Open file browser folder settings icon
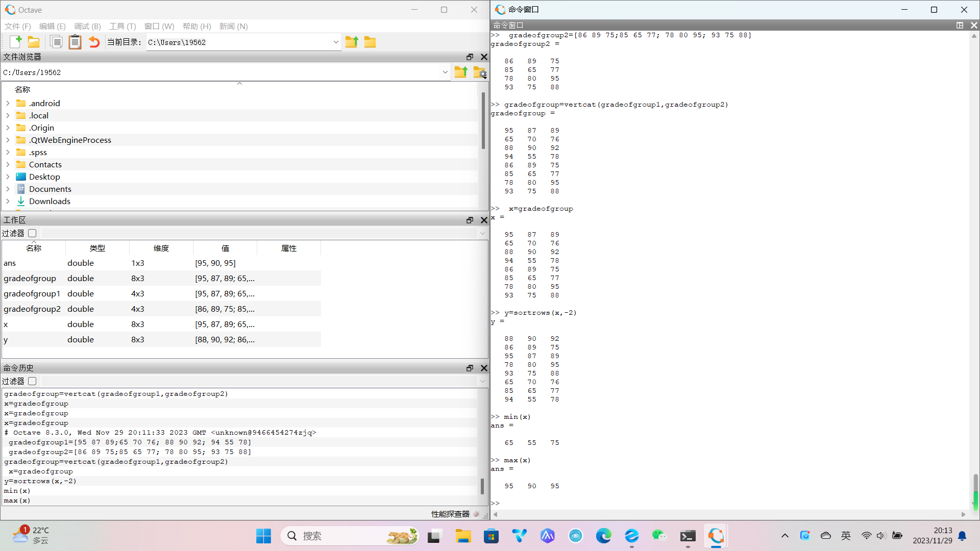Screen dimensions: 980x551 click(x=480, y=72)
